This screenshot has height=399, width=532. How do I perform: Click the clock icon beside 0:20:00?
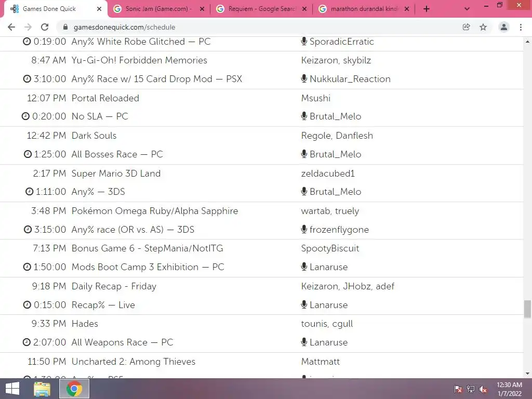[25, 116]
